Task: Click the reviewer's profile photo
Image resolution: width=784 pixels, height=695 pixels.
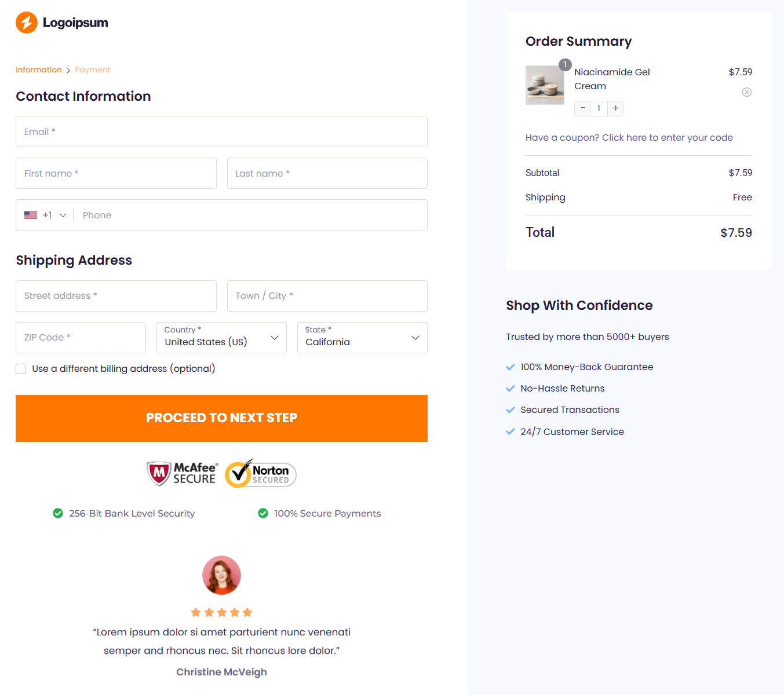Action: [x=221, y=575]
